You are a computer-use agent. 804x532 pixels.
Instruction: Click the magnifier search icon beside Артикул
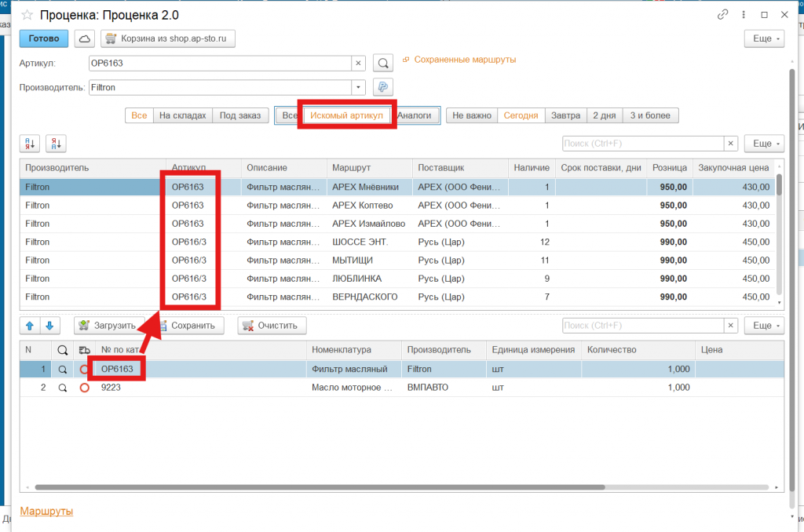click(x=382, y=63)
